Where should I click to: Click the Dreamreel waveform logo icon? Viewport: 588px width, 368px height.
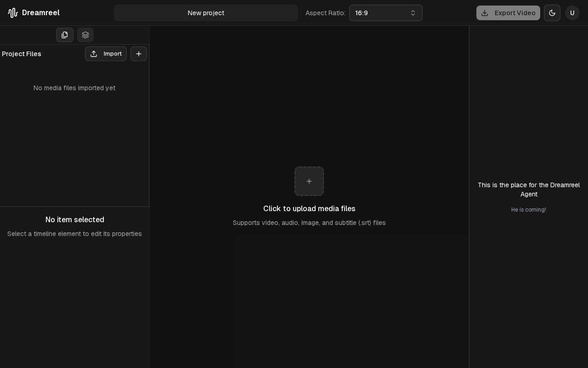click(13, 13)
